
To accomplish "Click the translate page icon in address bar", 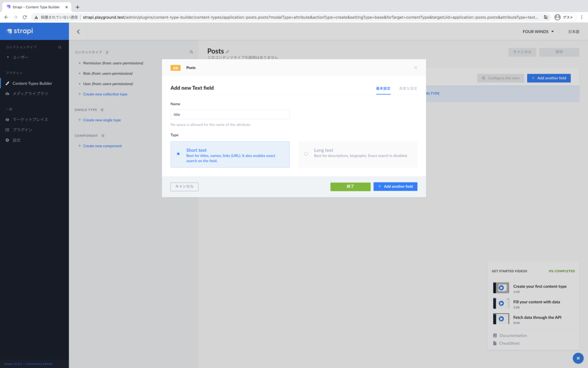I will click(546, 17).
